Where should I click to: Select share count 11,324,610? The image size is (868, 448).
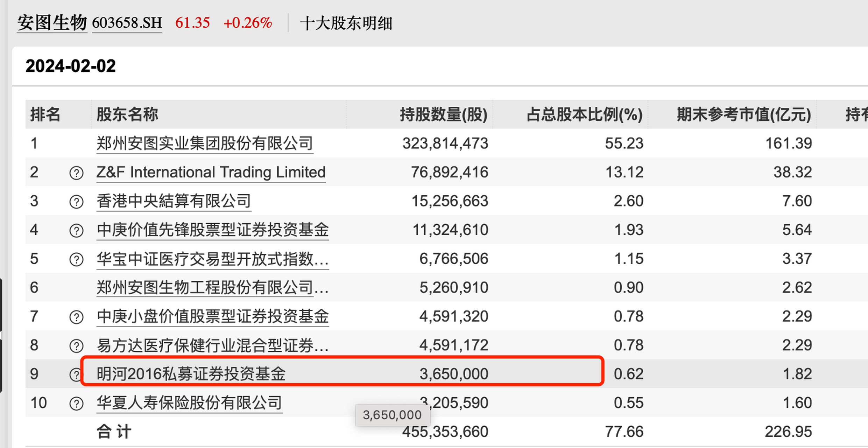pyautogui.click(x=450, y=230)
